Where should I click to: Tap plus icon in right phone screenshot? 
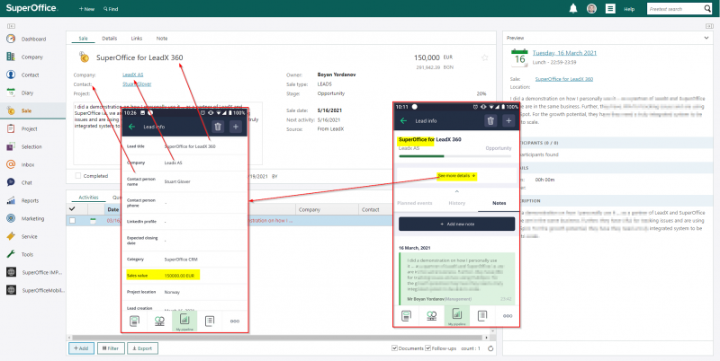(x=508, y=120)
